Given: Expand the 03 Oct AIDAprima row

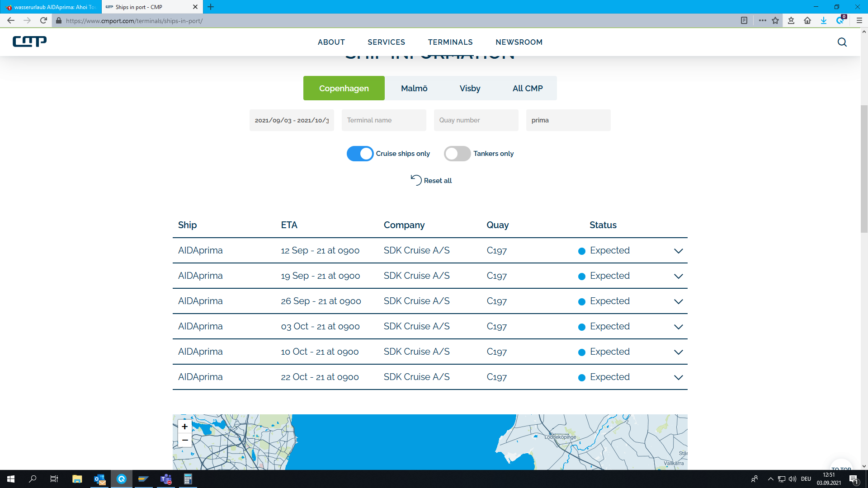Looking at the screenshot, I should pyautogui.click(x=678, y=327).
